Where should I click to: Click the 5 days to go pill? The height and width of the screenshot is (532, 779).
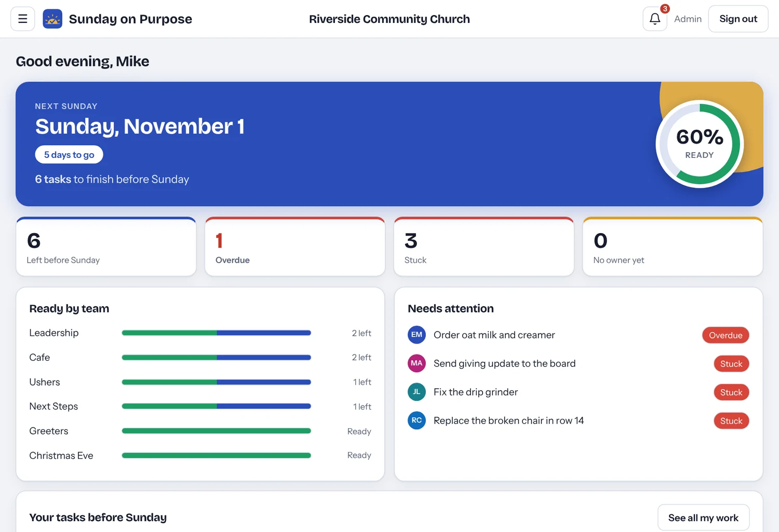pos(69,155)
